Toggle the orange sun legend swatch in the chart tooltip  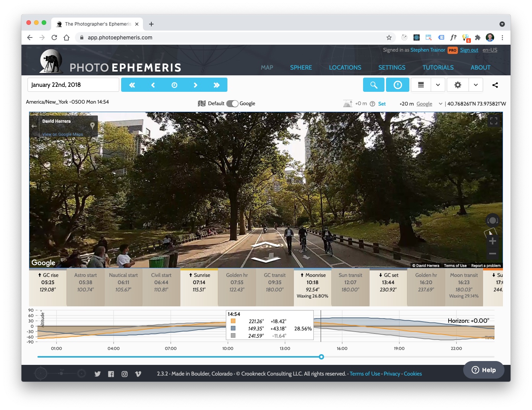(233, 321)
